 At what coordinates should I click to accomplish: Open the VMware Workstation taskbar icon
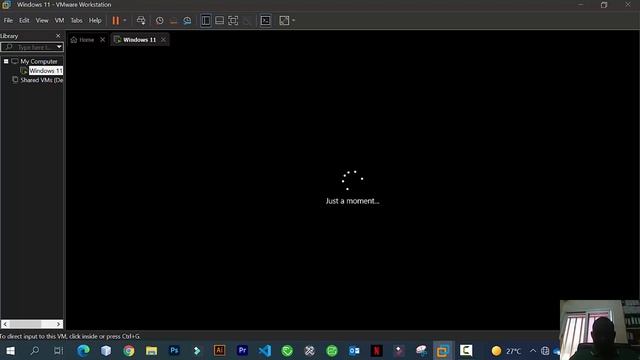443,351
